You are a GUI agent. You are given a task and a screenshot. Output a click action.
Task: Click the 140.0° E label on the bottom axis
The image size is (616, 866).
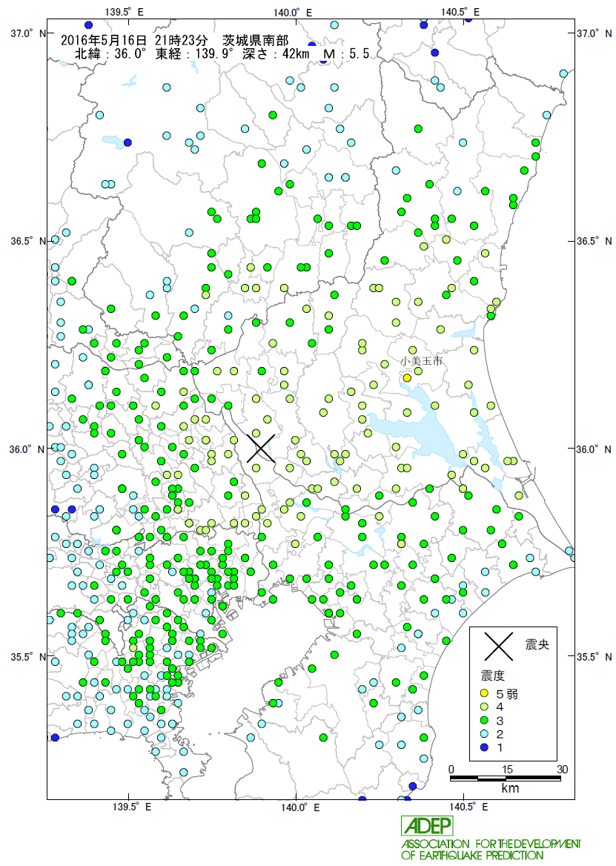pos(299,807)
